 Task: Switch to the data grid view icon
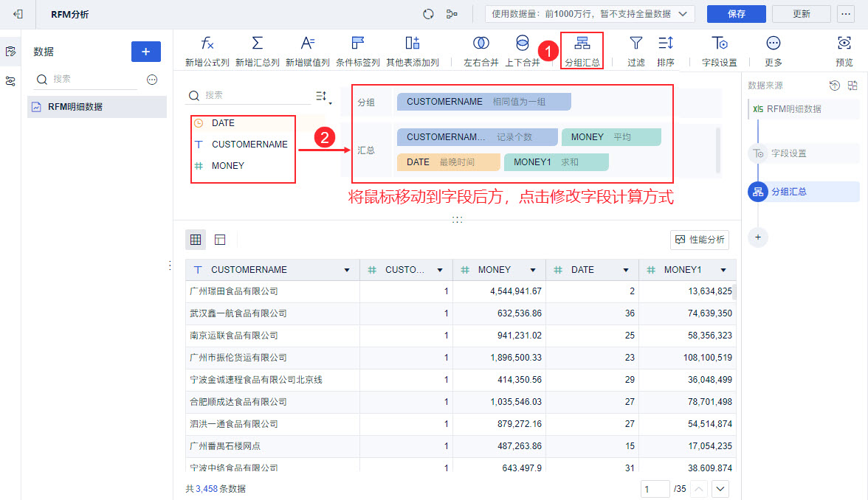pyautogui.click(x=196, y=240)
